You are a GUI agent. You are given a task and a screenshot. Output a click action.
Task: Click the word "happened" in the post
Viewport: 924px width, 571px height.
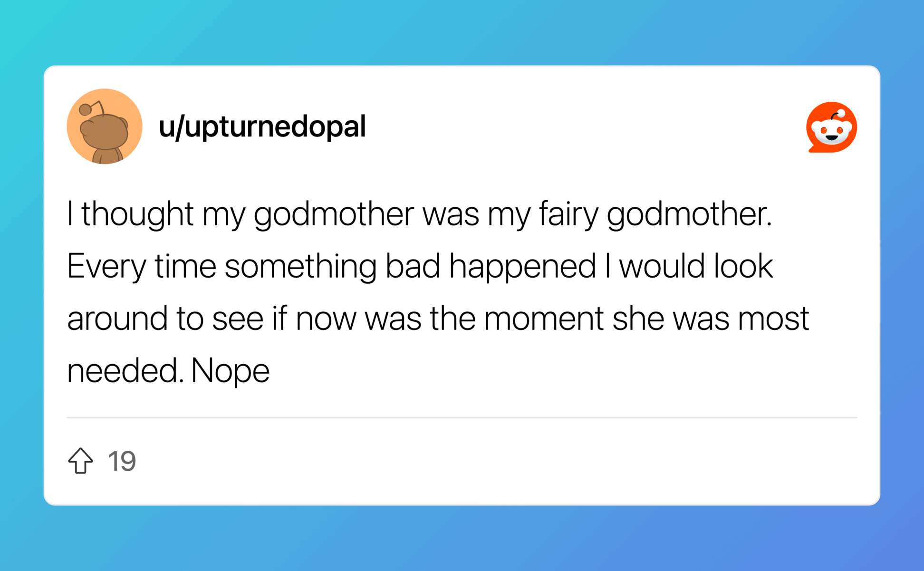click(x=522, y=266)
